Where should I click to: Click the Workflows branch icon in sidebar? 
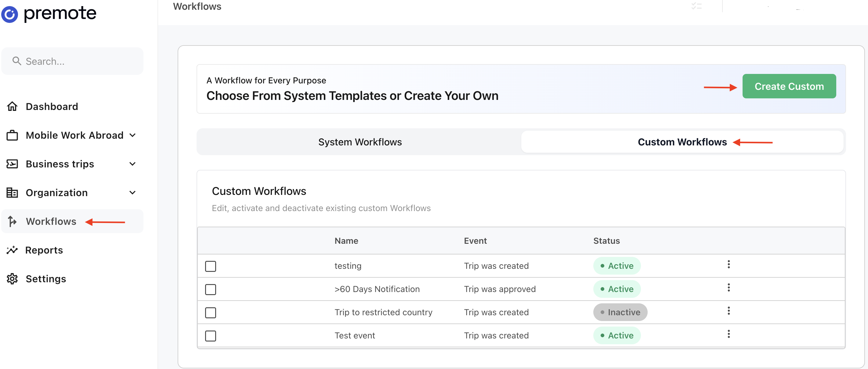13,221
